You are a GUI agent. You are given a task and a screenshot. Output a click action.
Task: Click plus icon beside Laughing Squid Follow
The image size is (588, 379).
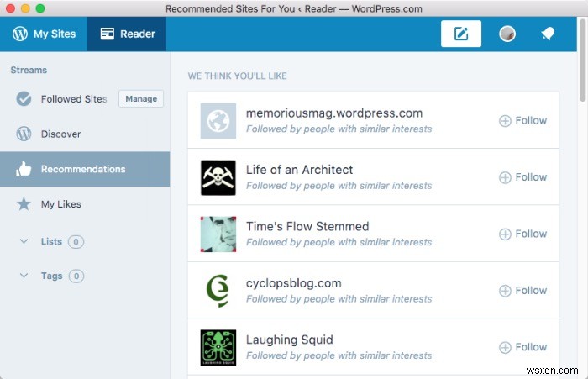point(505,347)
